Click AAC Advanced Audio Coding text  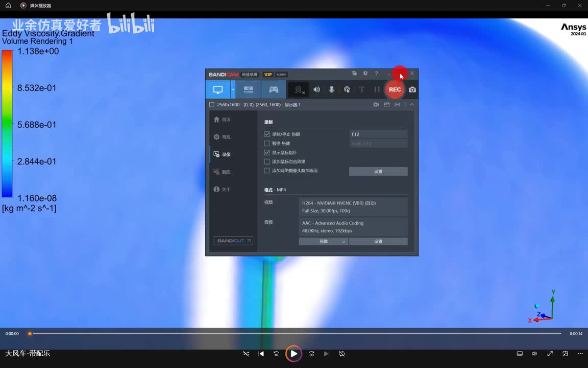tap(333, 223)
